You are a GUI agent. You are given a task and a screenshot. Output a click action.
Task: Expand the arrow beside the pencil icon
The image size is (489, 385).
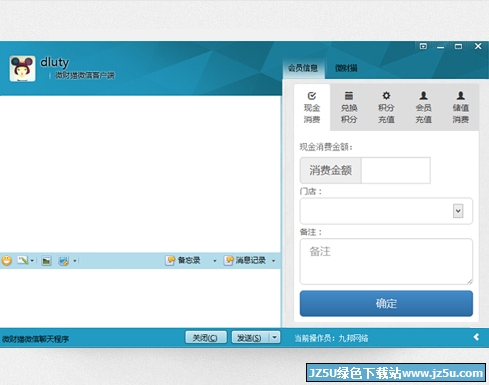32,261
